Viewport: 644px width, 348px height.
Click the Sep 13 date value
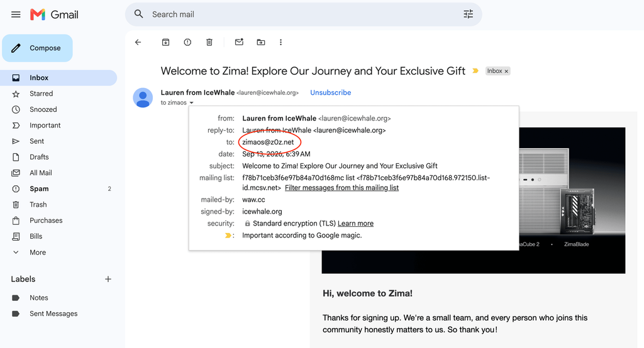coord(276,155)
